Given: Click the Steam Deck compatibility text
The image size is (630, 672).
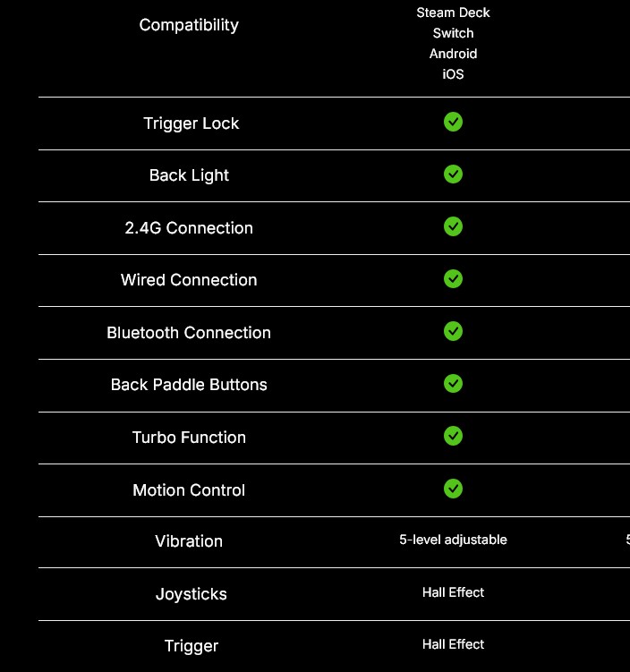Looking at the screenshot, I should pos(453,13).
